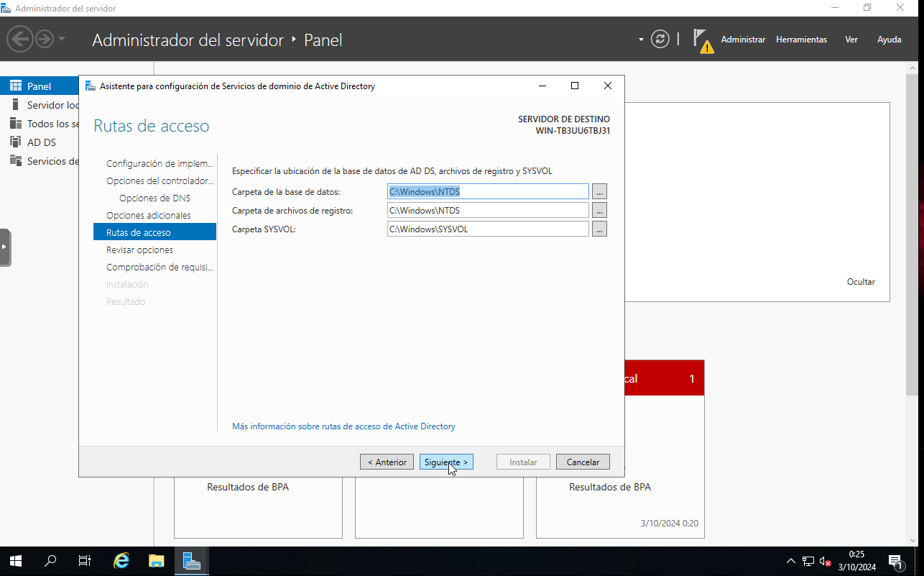Open the Action Center notifications icon
The image size is (924, 576).
click(x=896, y=561)
